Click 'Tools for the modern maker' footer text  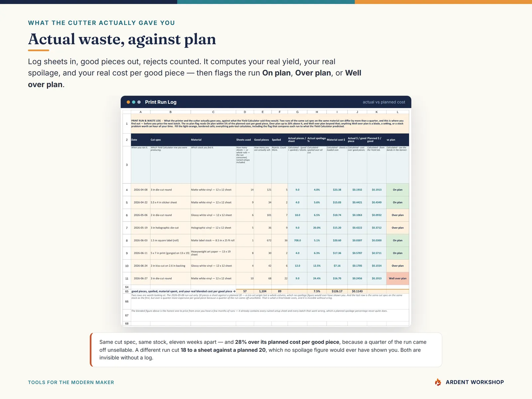coord(71,382)
